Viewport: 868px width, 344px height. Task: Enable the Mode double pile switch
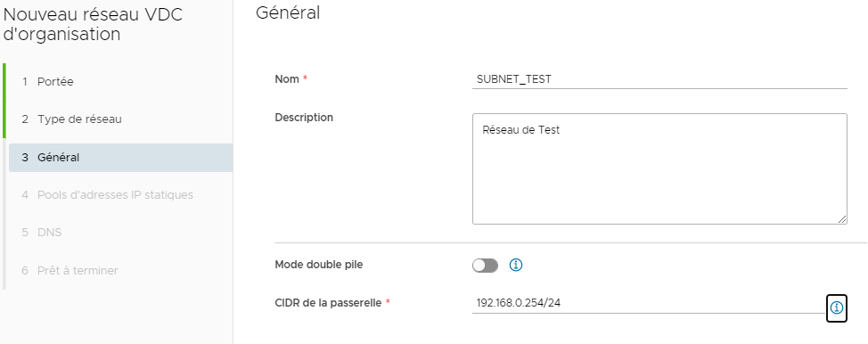click(x=485, y=266)
